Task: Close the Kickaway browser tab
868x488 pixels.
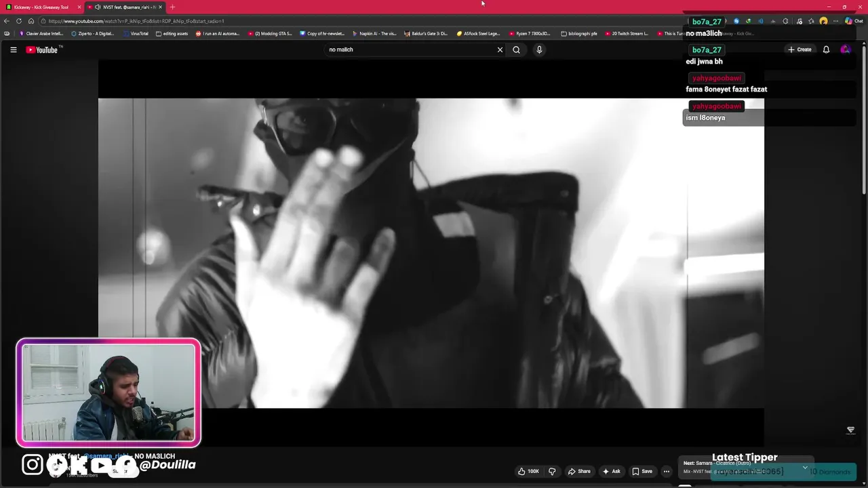Action: 79,7
